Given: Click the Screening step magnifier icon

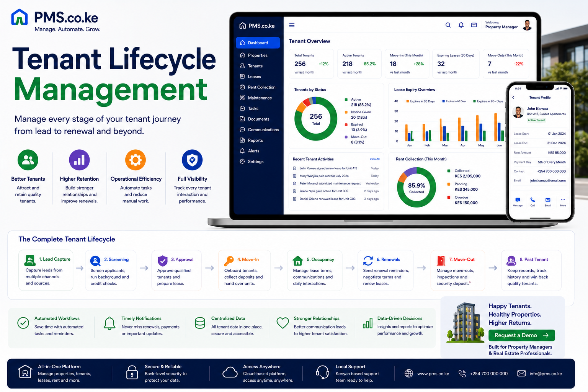Looking at the screenshot, I should 95,261.
